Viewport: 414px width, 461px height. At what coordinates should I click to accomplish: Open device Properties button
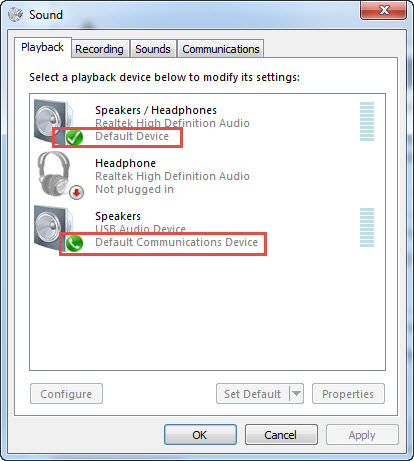348,394
